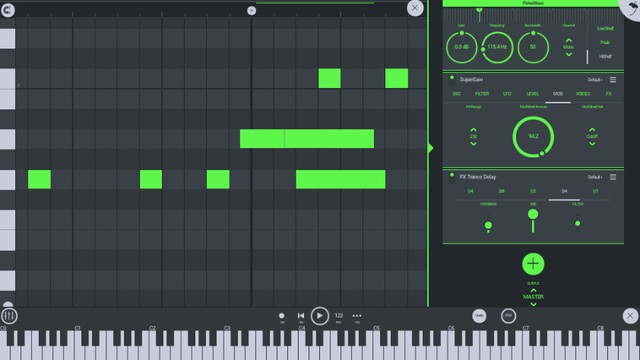Viewport: 640px width, 360px height.
Task: Set Trance Delay time to 3/8
Action: pyautogui.click(x=501, y=191)
